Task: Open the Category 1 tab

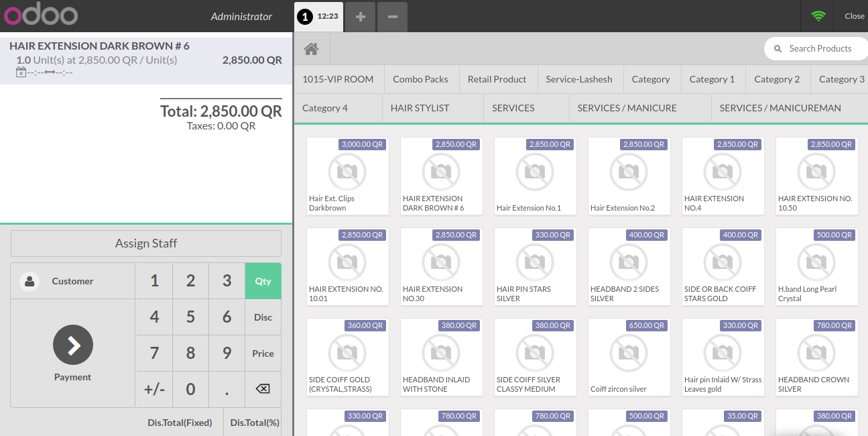Action: (x=712, y=79)
